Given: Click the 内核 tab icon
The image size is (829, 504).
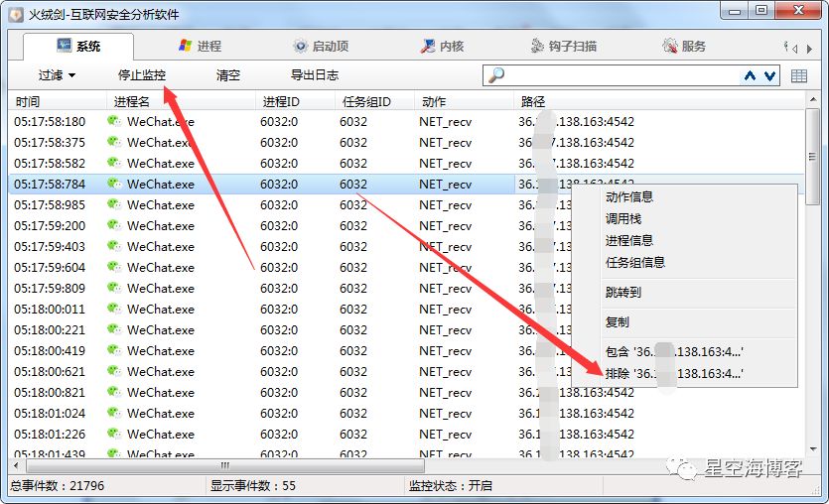Looking at the screenshot, I should pyautogui.click(x=428, y=46).
